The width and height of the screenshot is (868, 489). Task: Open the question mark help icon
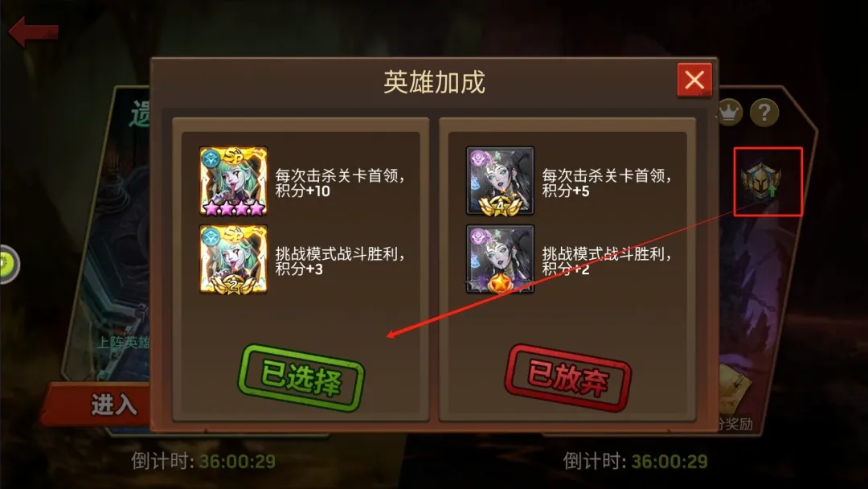[764, 113]
